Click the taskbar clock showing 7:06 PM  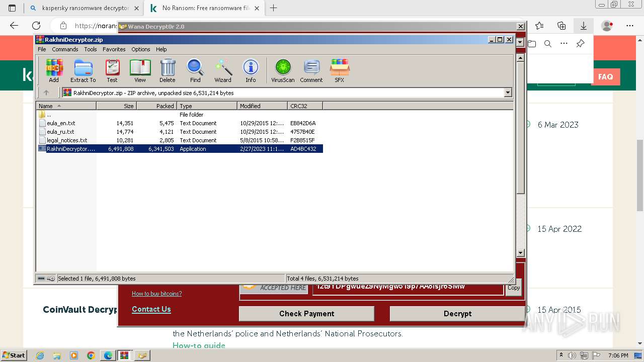click(618, 355)
